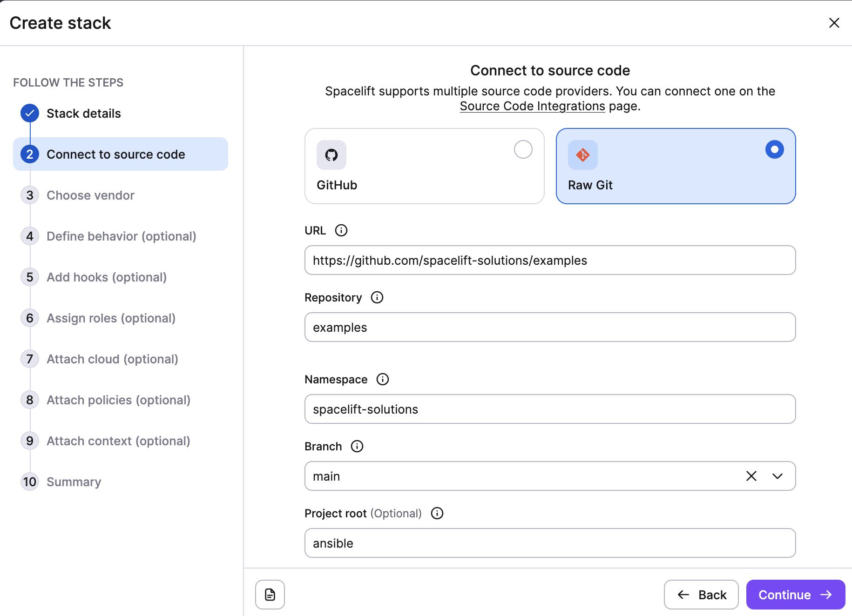The height and width of the screenshot is (616, 852).
Task: Open Add hooks (optional) step
Action: [x=107, y=277]
